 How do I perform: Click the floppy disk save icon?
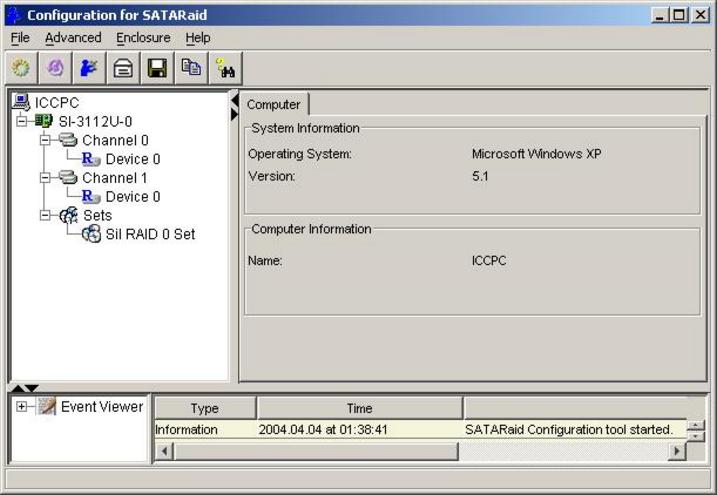pyautogui.click(x=157, y=69)
